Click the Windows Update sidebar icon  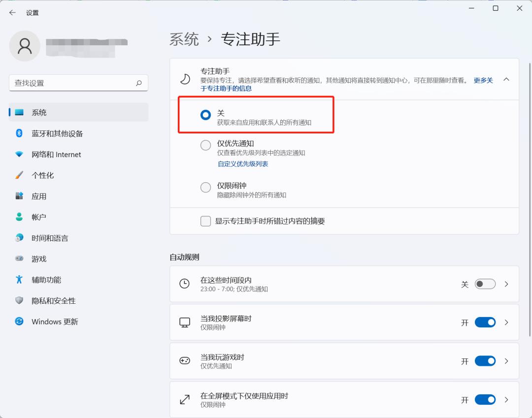(19, 322)
